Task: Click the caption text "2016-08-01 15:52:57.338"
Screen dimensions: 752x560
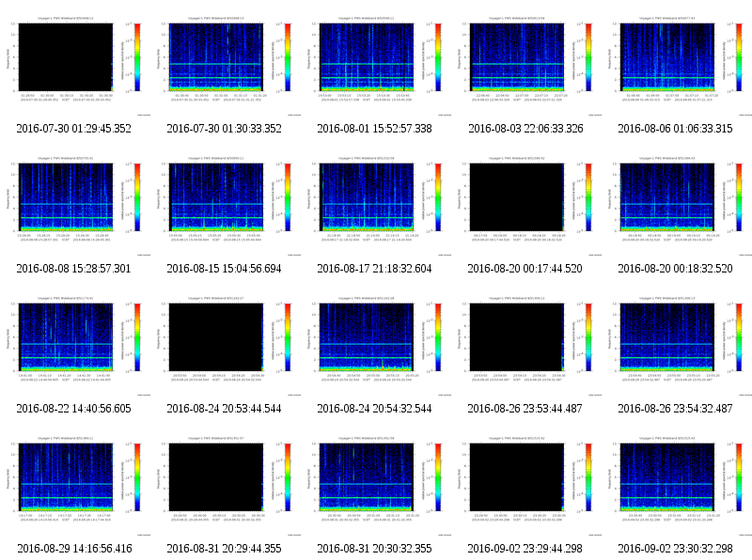Action: click(374, 129)
